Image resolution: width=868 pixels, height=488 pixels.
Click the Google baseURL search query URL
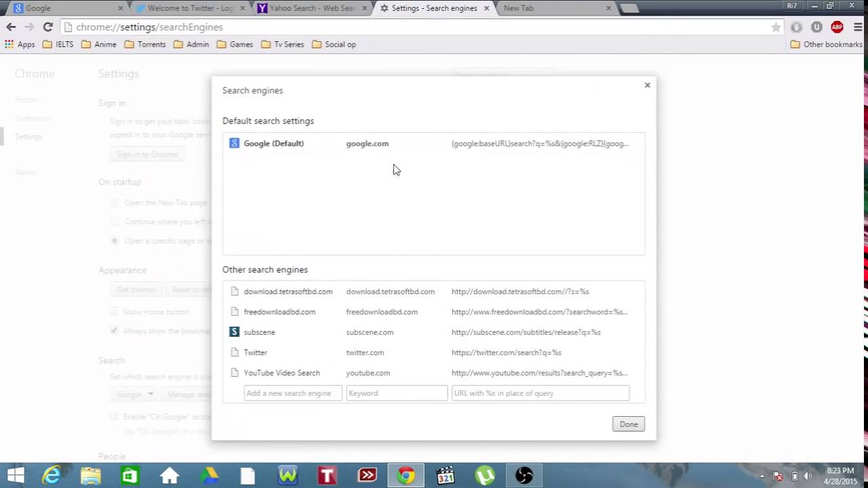pyautogui.click(x=540, y=144)
